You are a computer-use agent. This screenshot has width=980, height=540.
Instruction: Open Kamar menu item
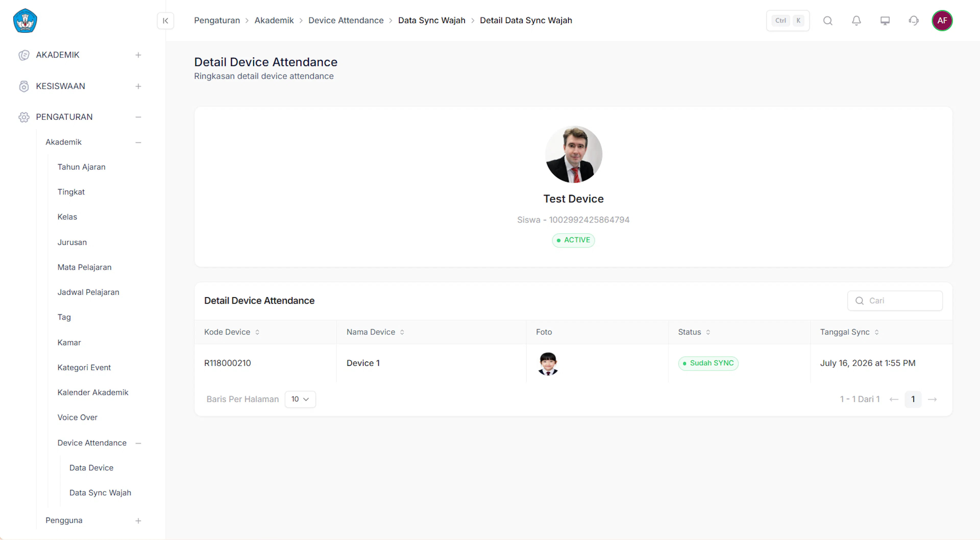coord(69,343)
